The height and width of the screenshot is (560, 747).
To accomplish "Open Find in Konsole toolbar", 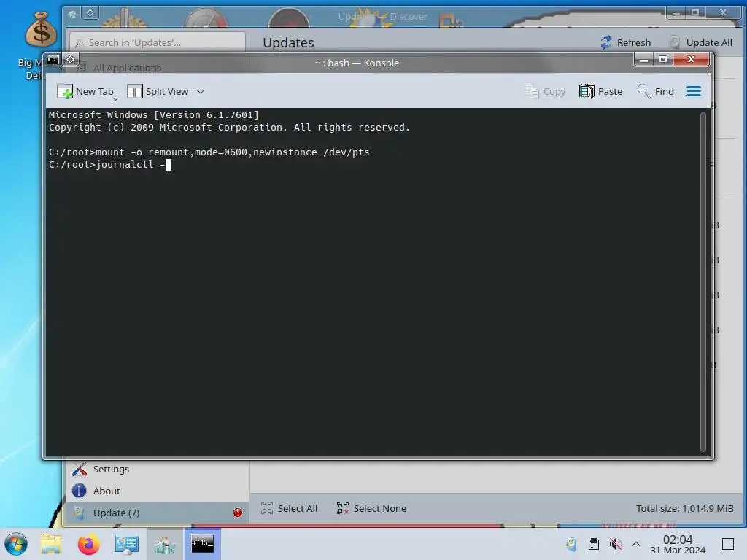I will (x=656, y=91).
